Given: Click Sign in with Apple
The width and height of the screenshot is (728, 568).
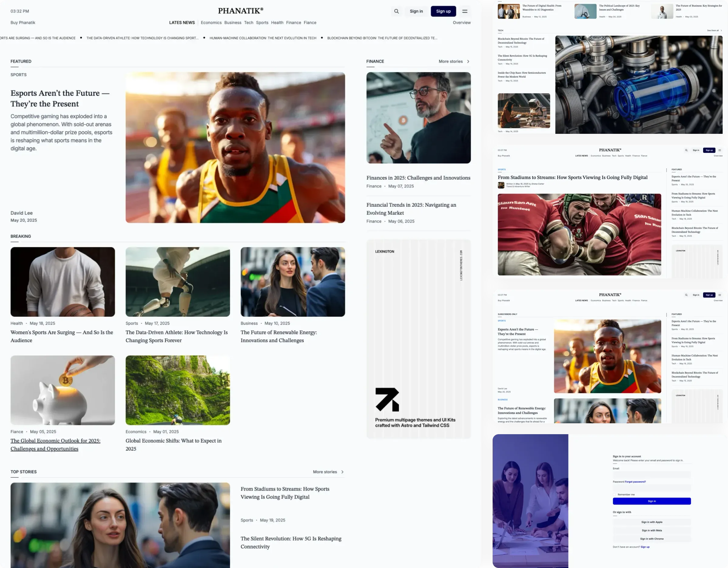Looking at the screenshot, I should [x=652, y=522].
